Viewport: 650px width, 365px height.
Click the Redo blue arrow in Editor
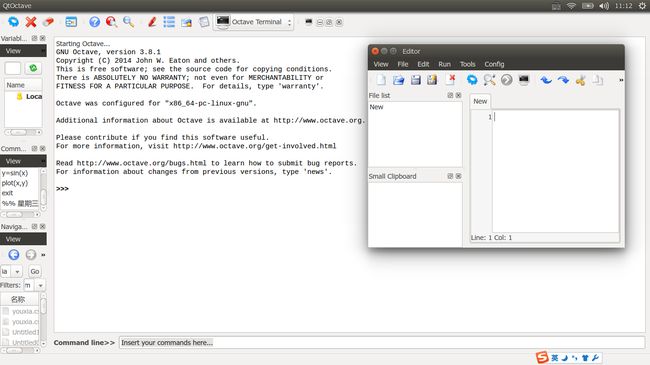(x=563, y=80)
